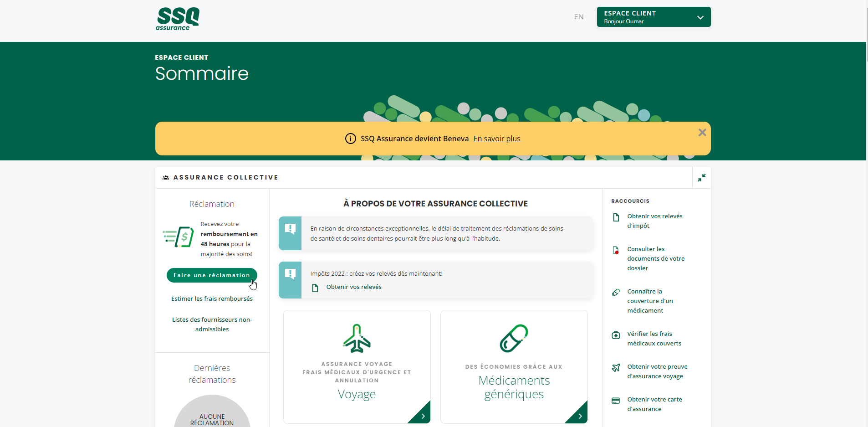Click the Réclamation heading
Image resolution: width=868 pixels, height=427 pixels.
coord(212,204)
